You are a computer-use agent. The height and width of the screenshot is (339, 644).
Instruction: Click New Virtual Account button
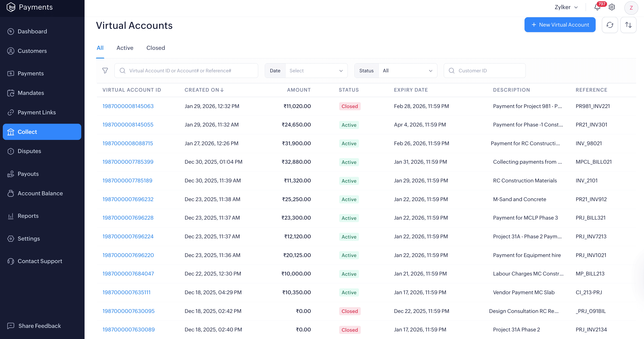560,25
